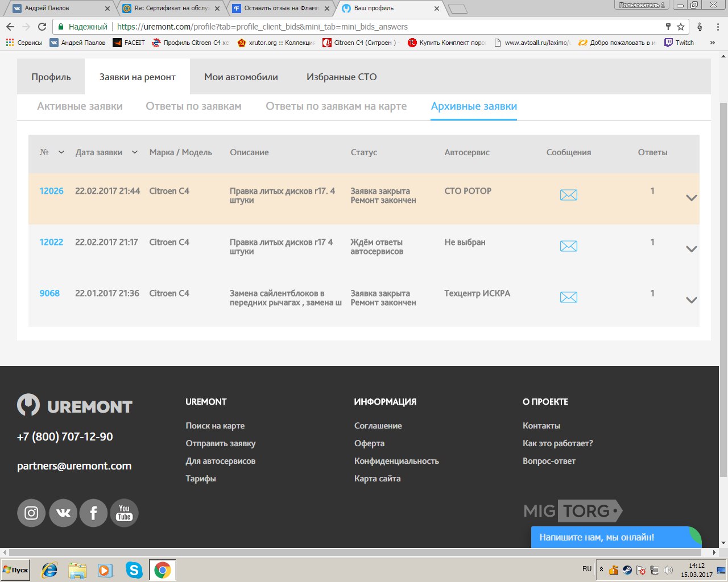Image resolution: width=728 pixels, height=582 pixels.
Task: Open request number 12026 link
Action: (x=51, y=191)
